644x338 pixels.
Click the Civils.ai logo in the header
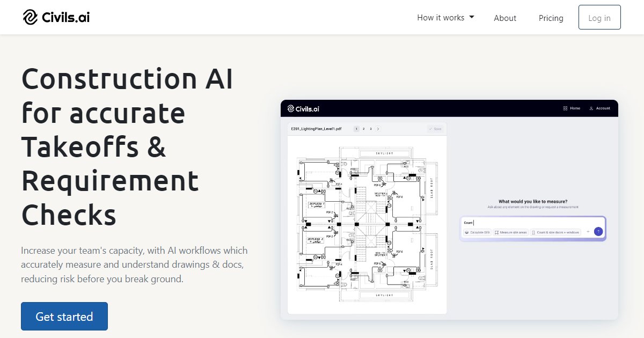pos(56,17)
